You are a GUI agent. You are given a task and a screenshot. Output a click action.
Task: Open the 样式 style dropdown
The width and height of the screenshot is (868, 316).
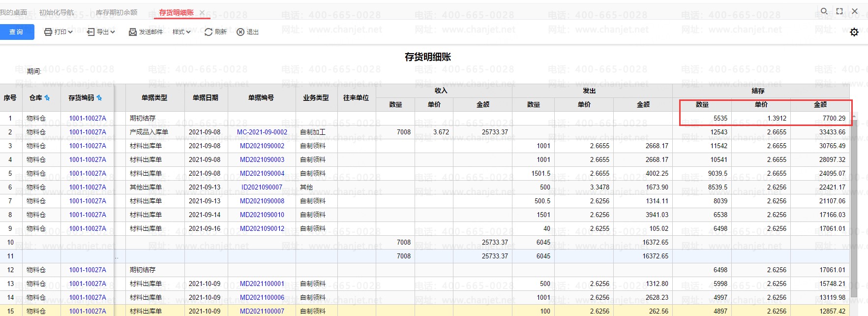pos(181,32)
